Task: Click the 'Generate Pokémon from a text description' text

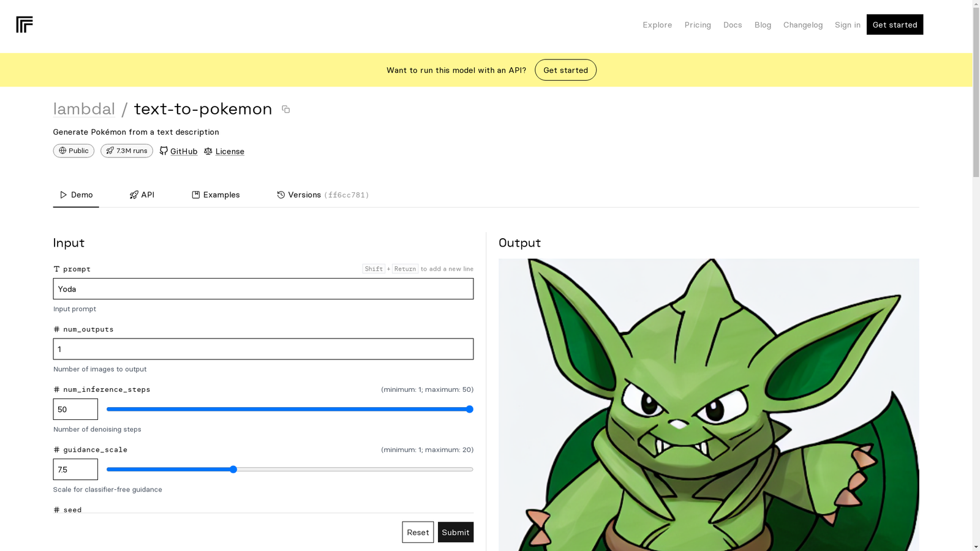Action: click(x=136, y=132)
